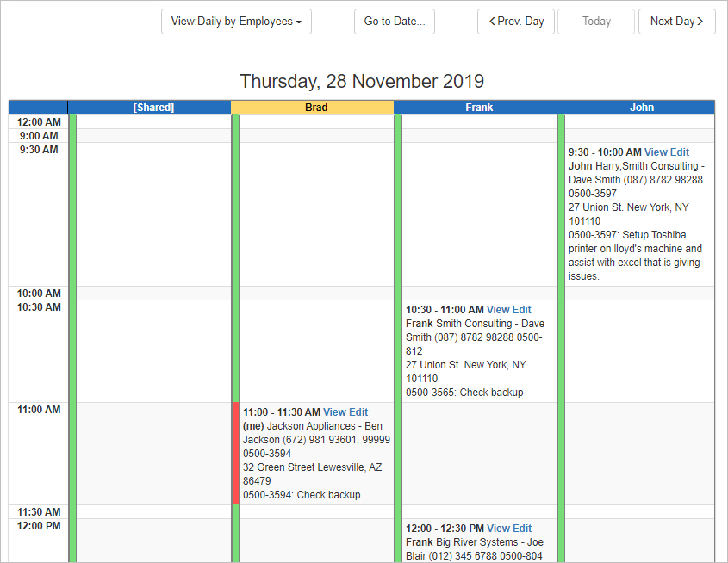Click the 11:00 AM time label
The height and width of the screenshot is (563, 728).
(x=39, y=410)
